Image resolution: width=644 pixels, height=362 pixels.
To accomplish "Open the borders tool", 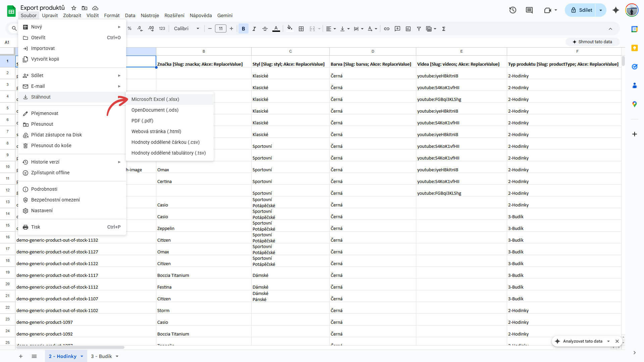I will [x=301, y=29].
